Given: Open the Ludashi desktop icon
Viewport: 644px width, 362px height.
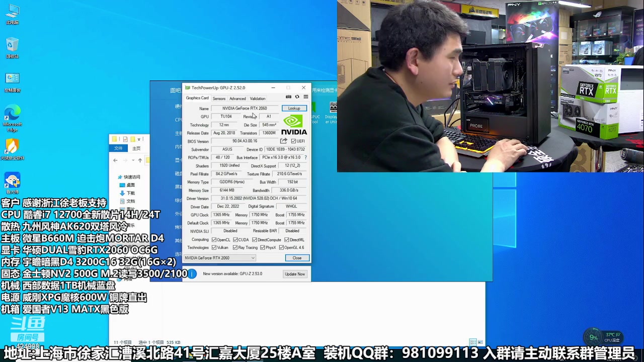Looking at the screenshot, I should [12, 184].
